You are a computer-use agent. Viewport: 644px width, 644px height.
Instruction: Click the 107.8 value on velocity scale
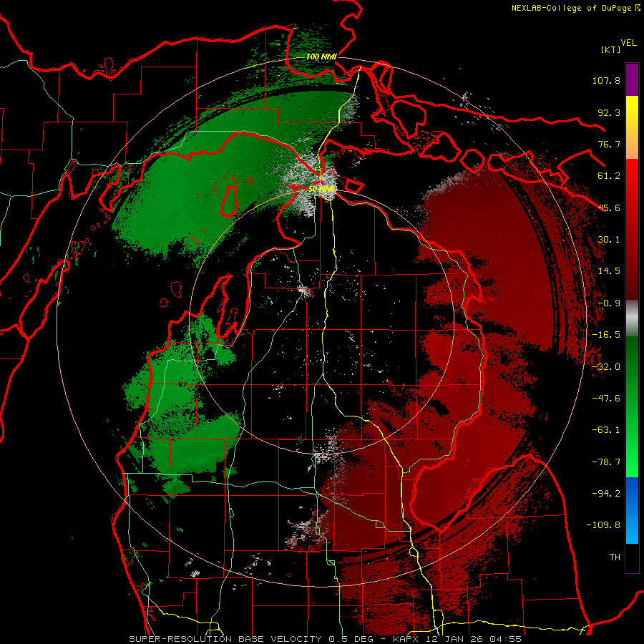[x=606, y=80]
